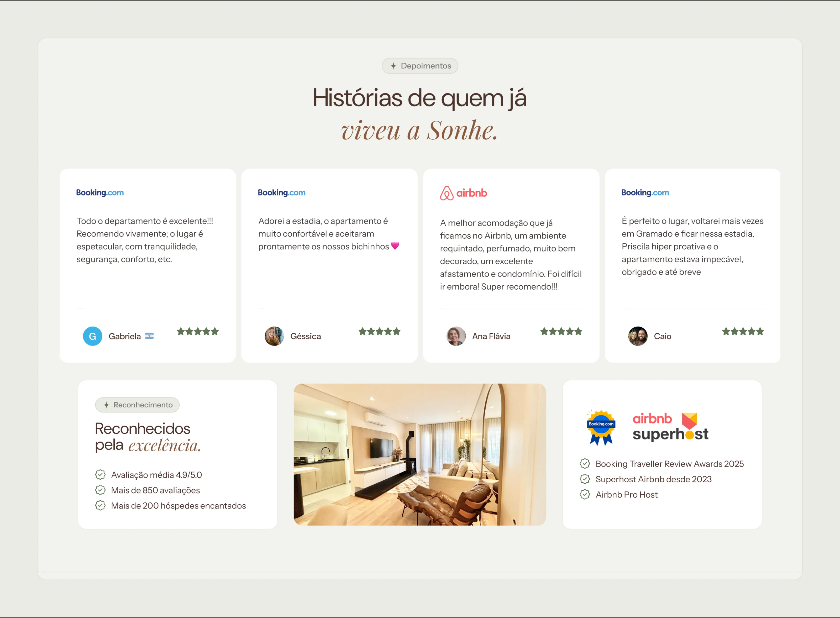Click Gabriela's blue G avatar

[92, 336]
